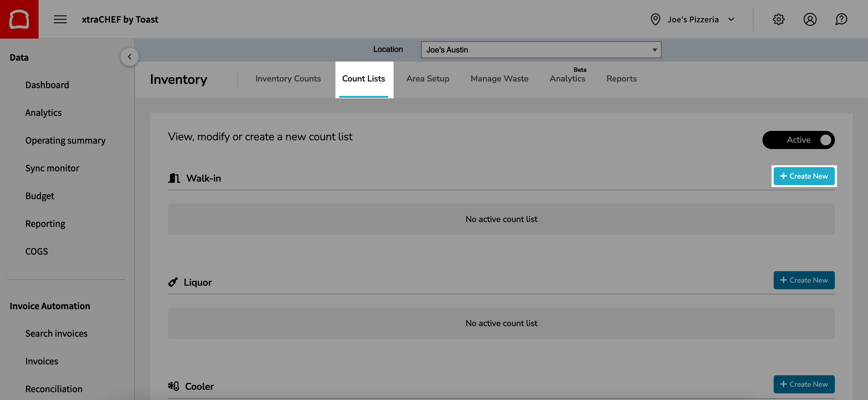Open the hamburger navigation menu
The height and width of the screenshot is (400, 868).
pos(60,19)
